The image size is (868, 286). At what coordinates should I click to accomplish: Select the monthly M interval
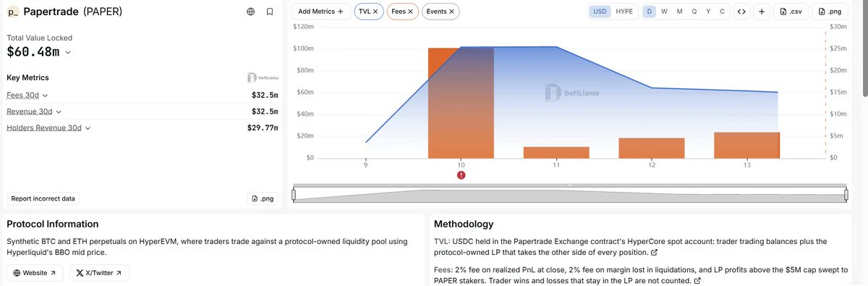(x=679, y=12)
